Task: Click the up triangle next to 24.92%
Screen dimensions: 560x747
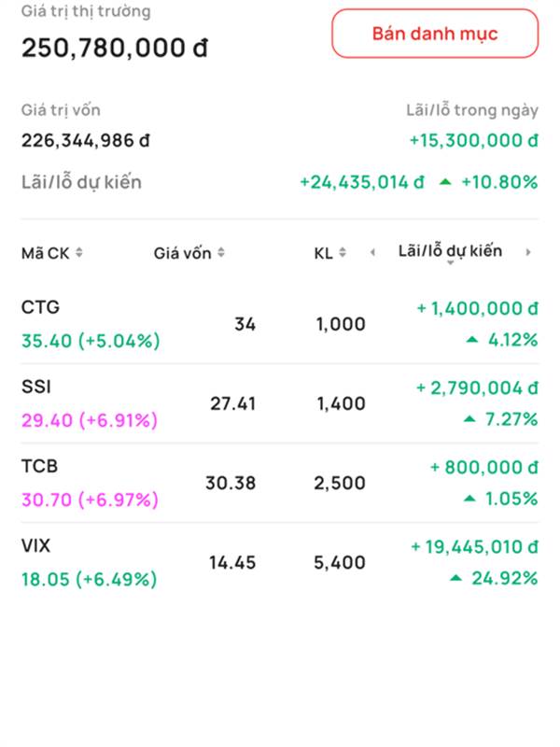Action: pos(455,578)
